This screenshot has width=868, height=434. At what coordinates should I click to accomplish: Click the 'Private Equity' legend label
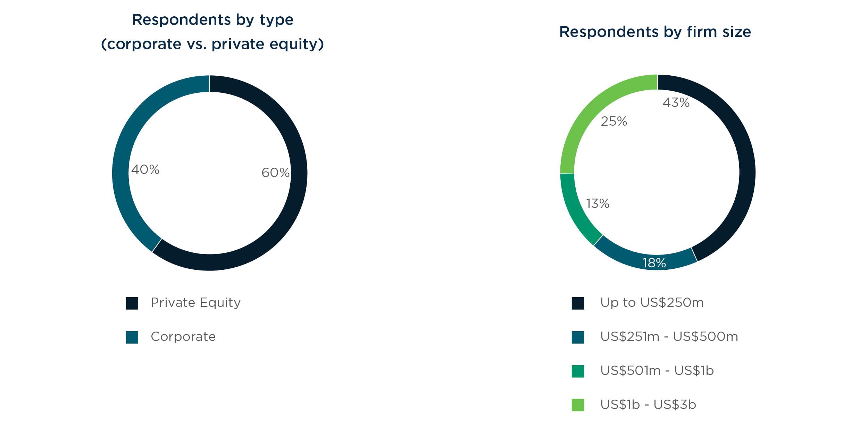pyautogui.click(x=195, y=303)
